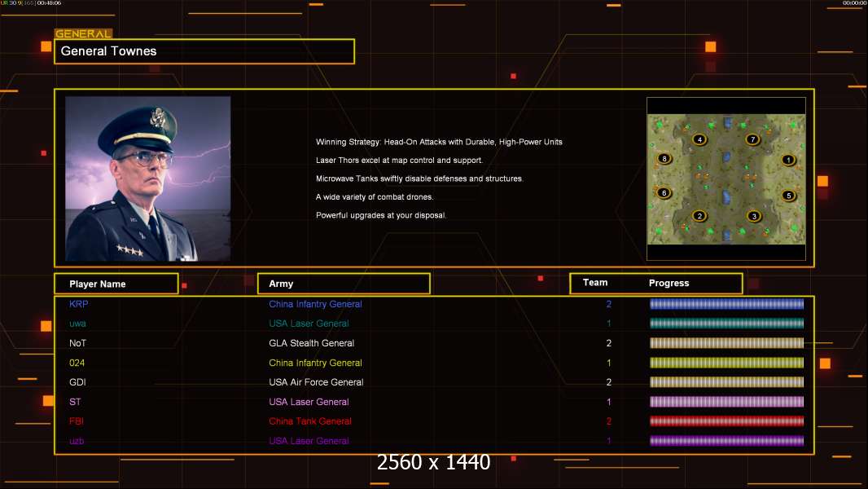Click the GENERAL label tag
Image resolution: width=868 pixels, height=489 pixels.
pyautogui.click(x=83, y=33)
